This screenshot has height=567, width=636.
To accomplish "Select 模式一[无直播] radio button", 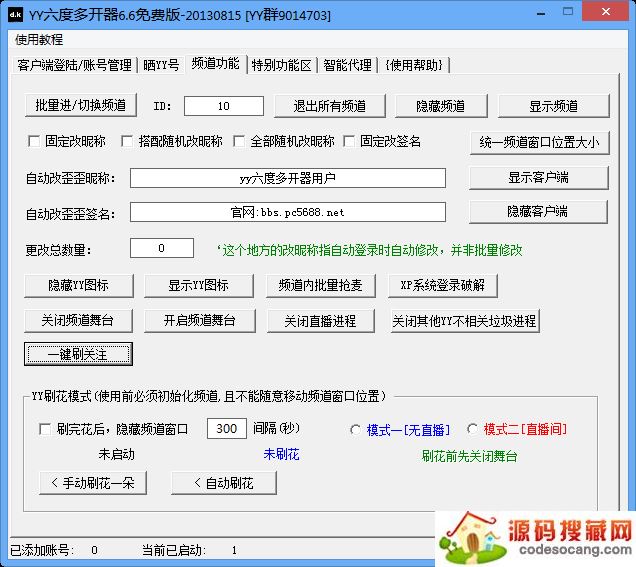I will [356, 429].
